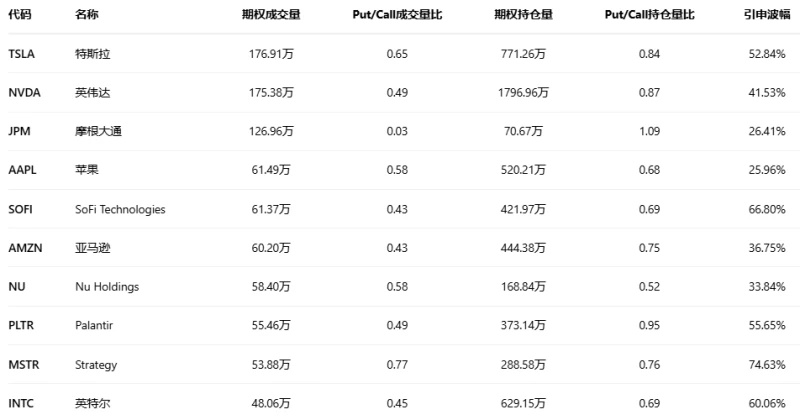Click TSLA option volume 176.91万
Viewport: 800px width, 420px height.
click(270, 53)
